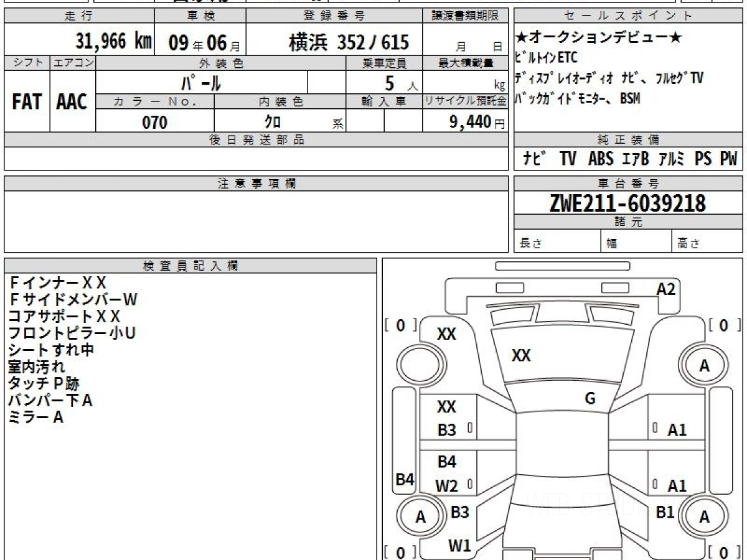Select the registration number 横浜 352ノ615
The width and height of the screenshot is (747, 560).
[349, 42]
